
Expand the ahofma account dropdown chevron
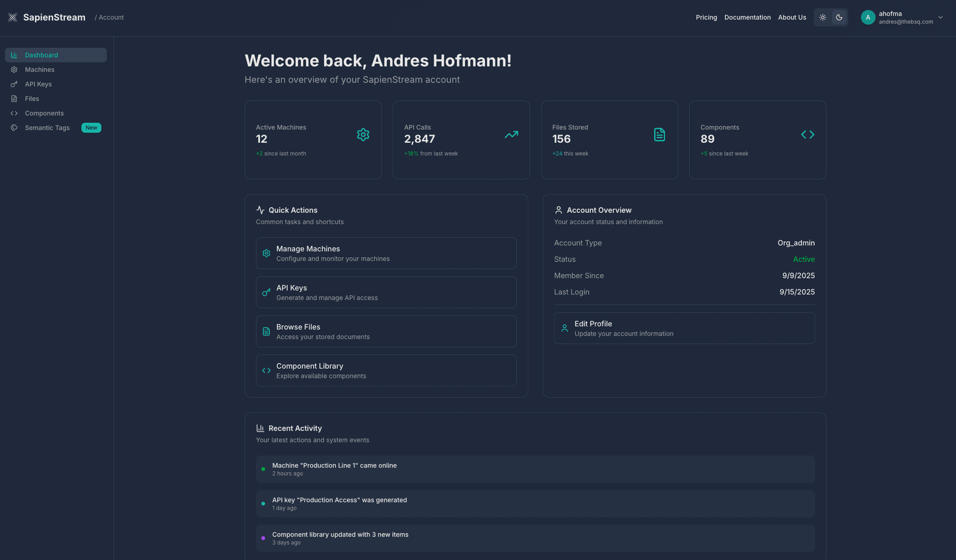coord(941,17)
